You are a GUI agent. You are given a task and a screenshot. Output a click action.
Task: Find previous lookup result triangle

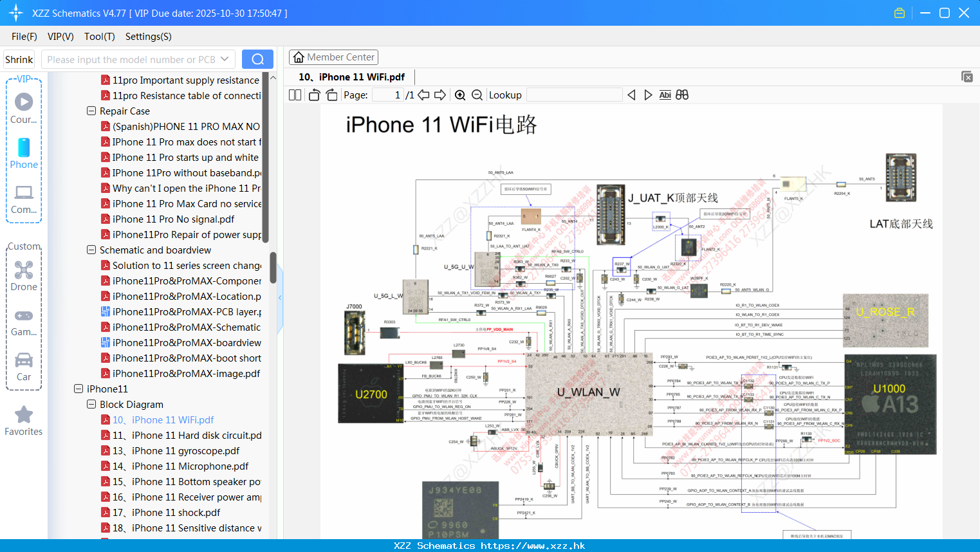631,95
